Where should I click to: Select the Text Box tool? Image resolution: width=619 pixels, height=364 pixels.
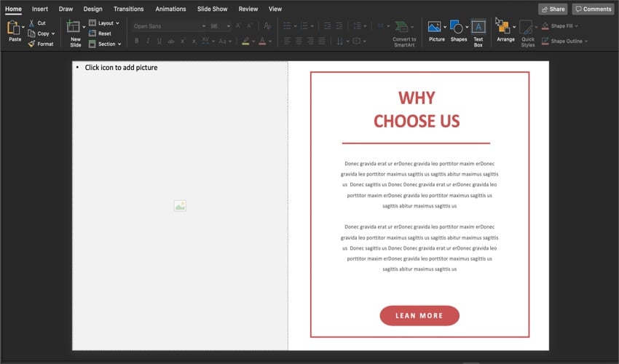(x=478, y=28)
